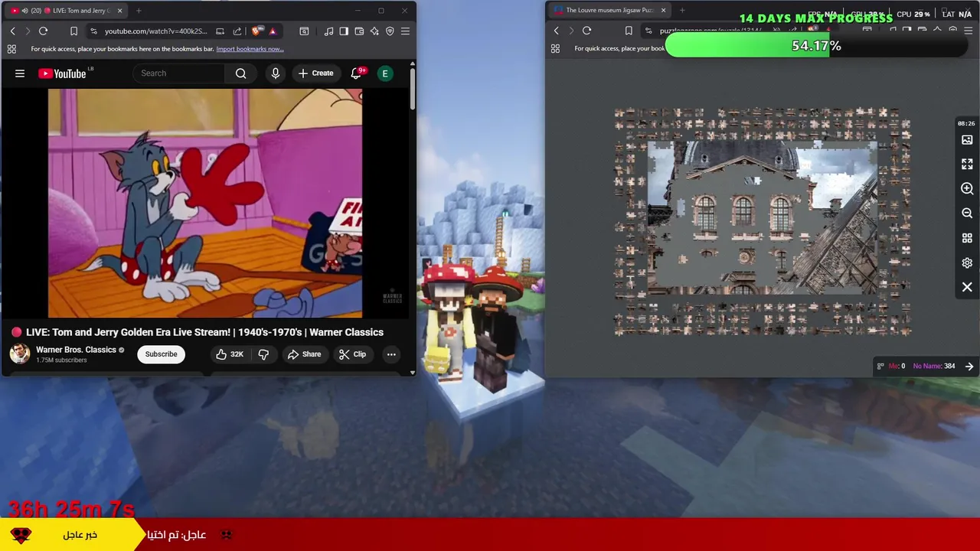Image resolution: width=980 pixels, height=551 pixels.
Task: Click the YouTube Create button
Action: point(316,73)
